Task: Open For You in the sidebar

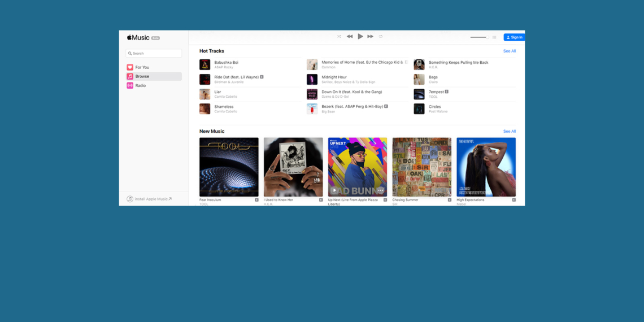Action: click(x=142, y=67)
